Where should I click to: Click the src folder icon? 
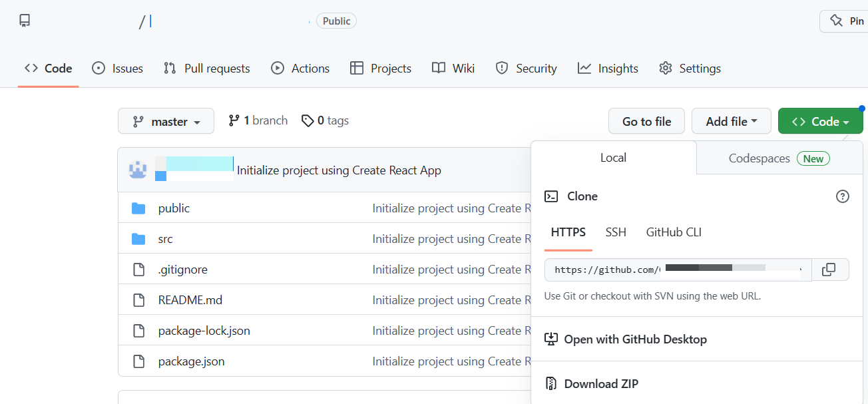(x=138, y=239)
